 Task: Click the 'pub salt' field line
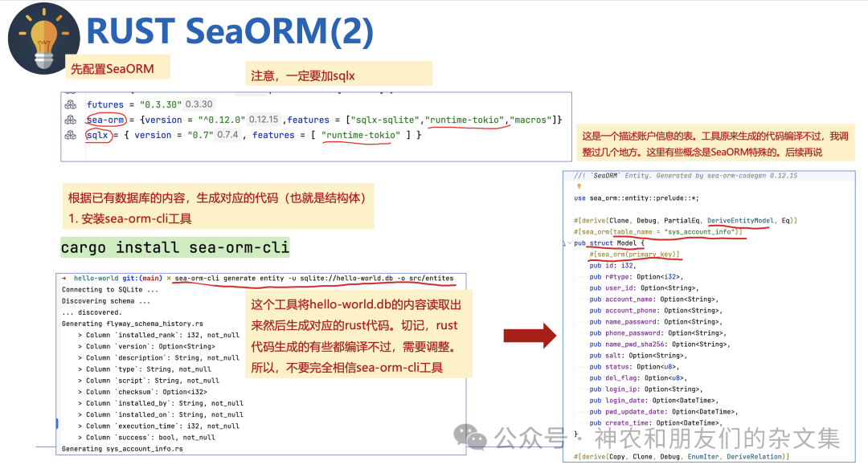638,355
